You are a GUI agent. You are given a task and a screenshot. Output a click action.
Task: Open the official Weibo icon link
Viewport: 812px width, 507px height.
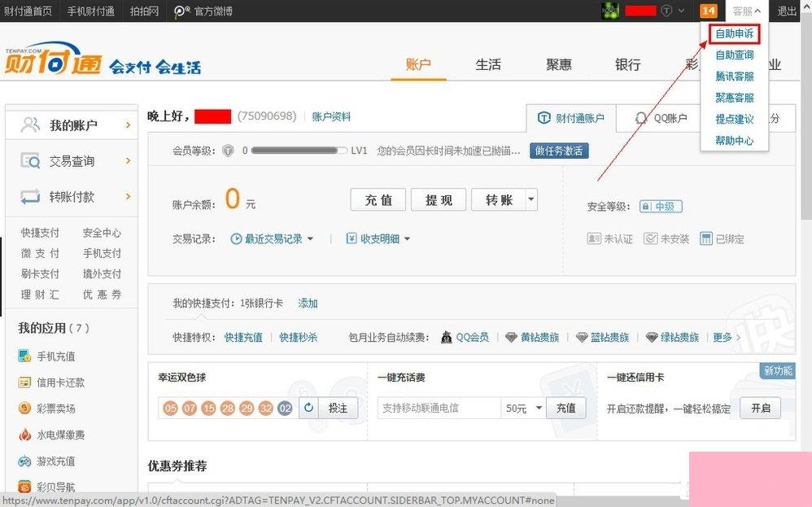[x=181, y=11]
